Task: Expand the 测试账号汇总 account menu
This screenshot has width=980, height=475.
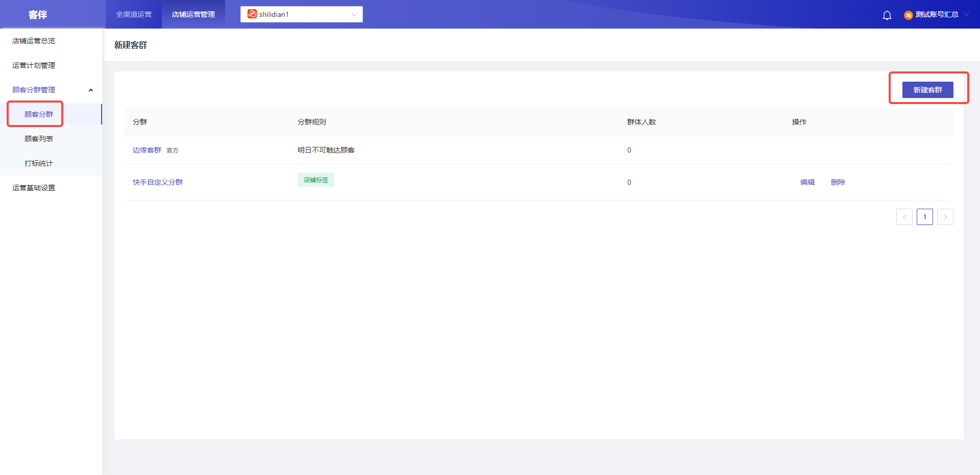Action: [937, 14]
